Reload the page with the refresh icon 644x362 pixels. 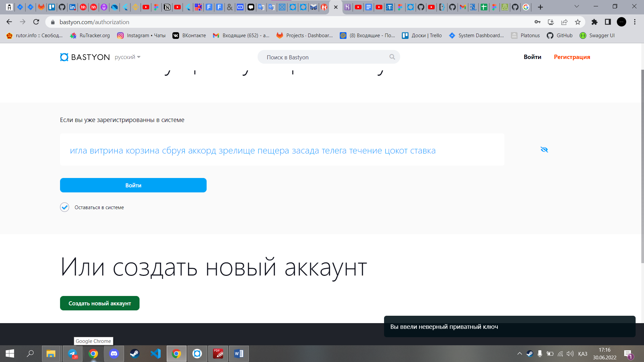pos(36,22)
